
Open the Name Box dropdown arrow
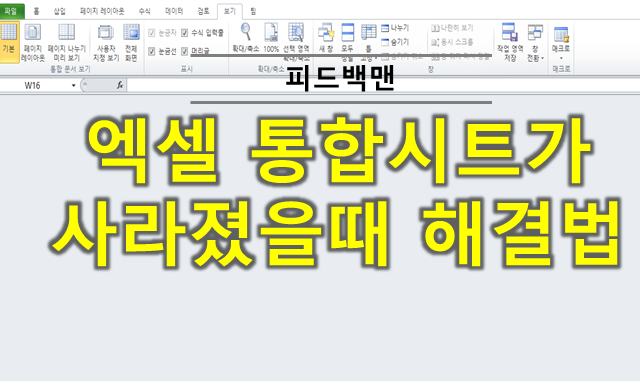(73, 85)
